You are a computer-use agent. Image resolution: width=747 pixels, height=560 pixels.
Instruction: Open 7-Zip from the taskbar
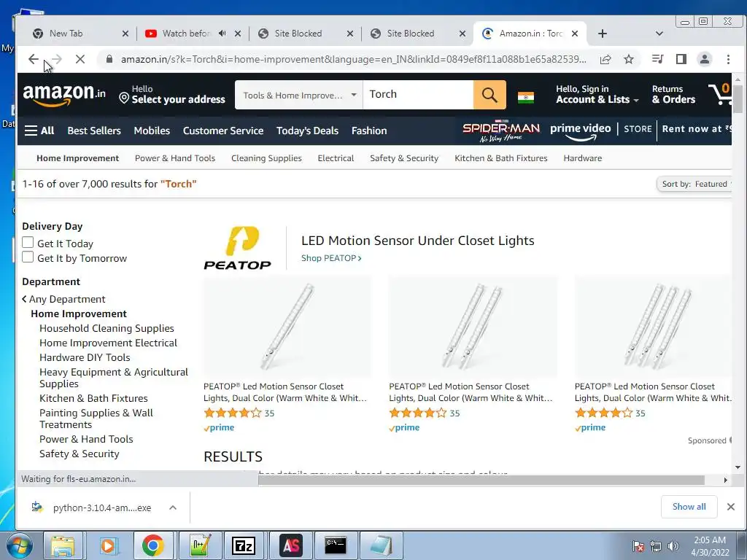tap(244, 545)
